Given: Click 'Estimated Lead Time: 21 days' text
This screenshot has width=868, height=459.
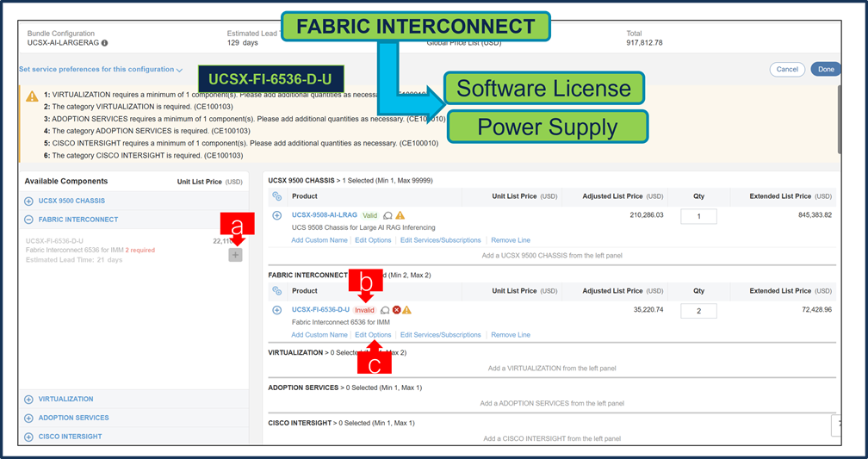Looking at the screenshot, I should pyautogui.click(x=74, y=260).
